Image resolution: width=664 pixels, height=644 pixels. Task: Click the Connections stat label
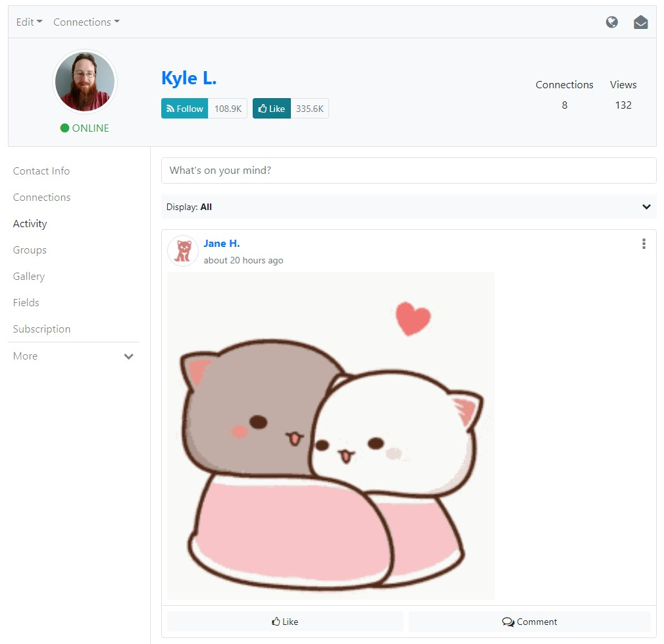pyautogui.click(x=565, y=85)
